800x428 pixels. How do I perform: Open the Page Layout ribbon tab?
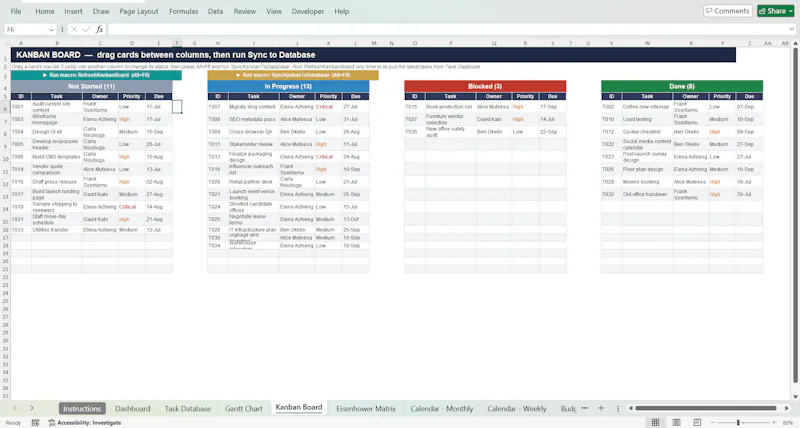[x=139, y=11]
